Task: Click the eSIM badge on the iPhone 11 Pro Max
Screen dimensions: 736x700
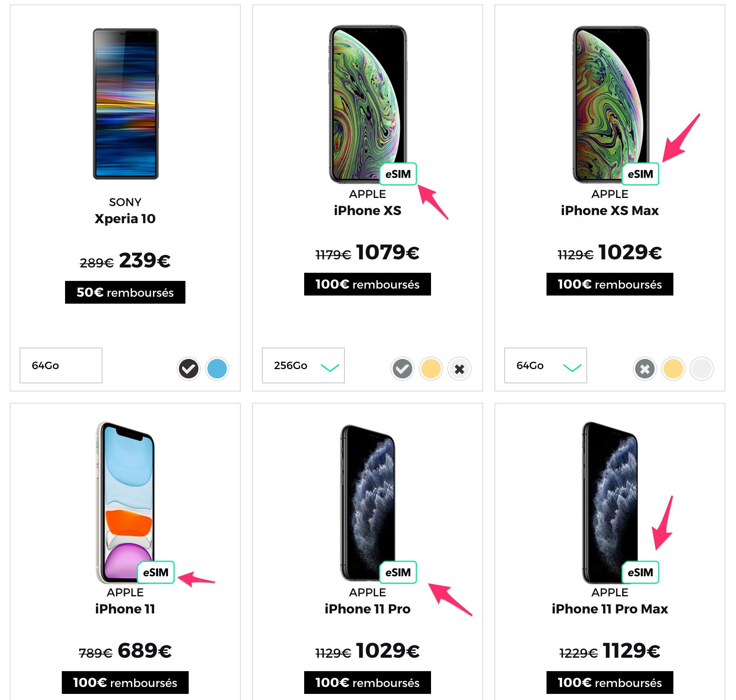Action: click(x=640, y=573)
